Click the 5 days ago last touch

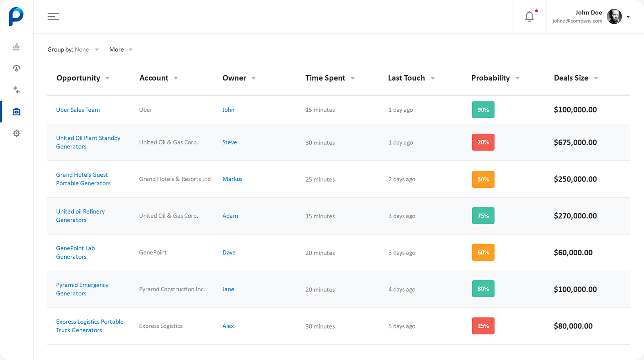pyautogui.click(x=402, y=326)
